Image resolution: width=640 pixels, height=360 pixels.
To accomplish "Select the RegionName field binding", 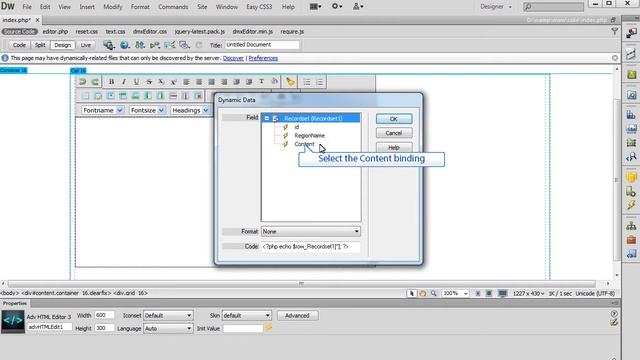I will tap(309, 136).
